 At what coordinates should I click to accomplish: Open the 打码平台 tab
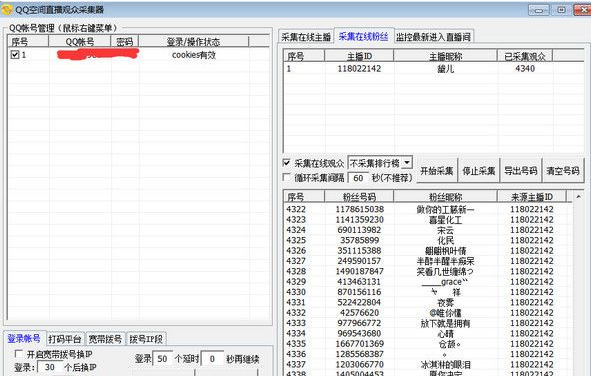65,339
